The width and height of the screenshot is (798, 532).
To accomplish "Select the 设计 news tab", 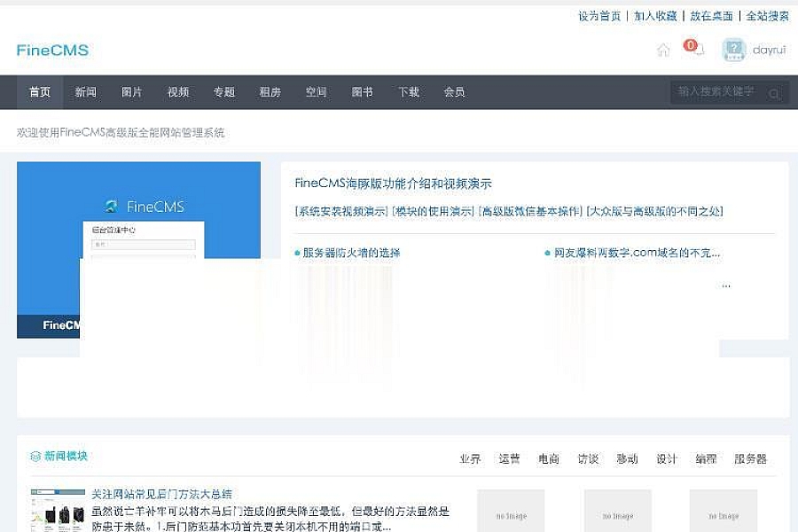I will (x=666, y=459).
